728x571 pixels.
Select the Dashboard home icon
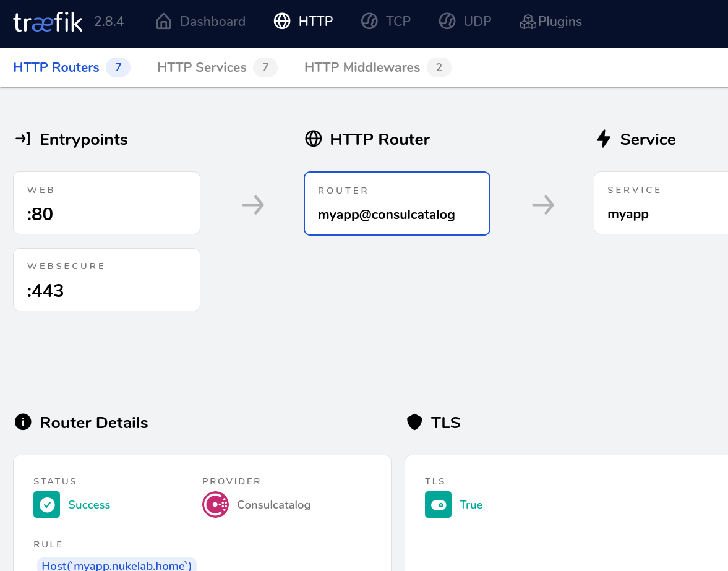[163, 21]
